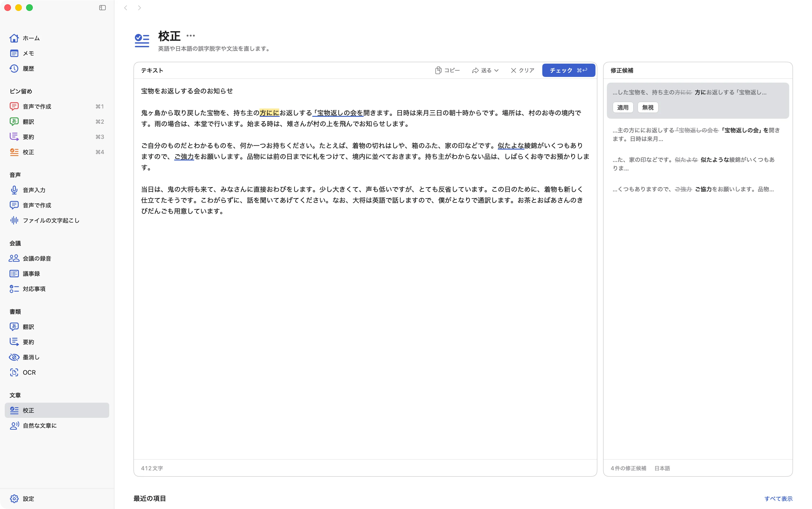The width and height of the screenshot is (812, 509).
Task: Open 会議の録音 people icon
Action: [14, 258]
